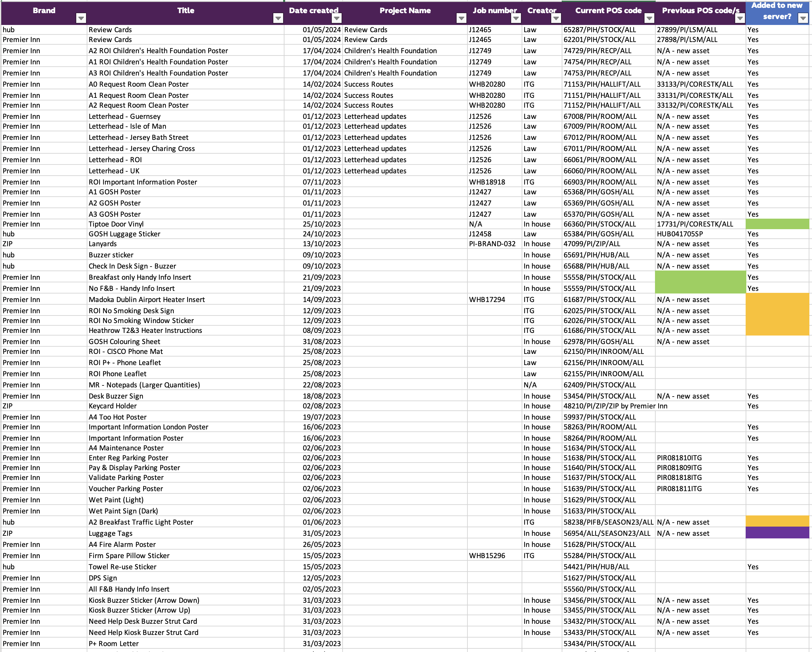Screen dimensions: 812x652
Task: Click the Title header cell
Action: click(185, 11)
